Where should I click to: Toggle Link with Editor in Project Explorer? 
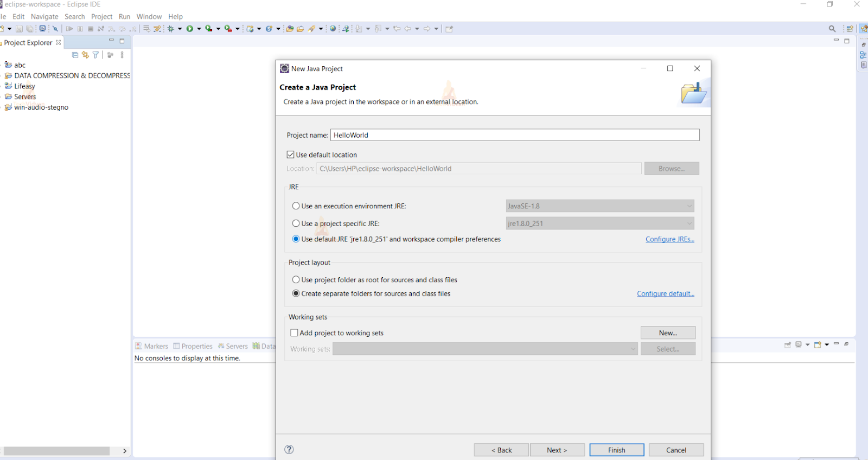tap(85, 55)
